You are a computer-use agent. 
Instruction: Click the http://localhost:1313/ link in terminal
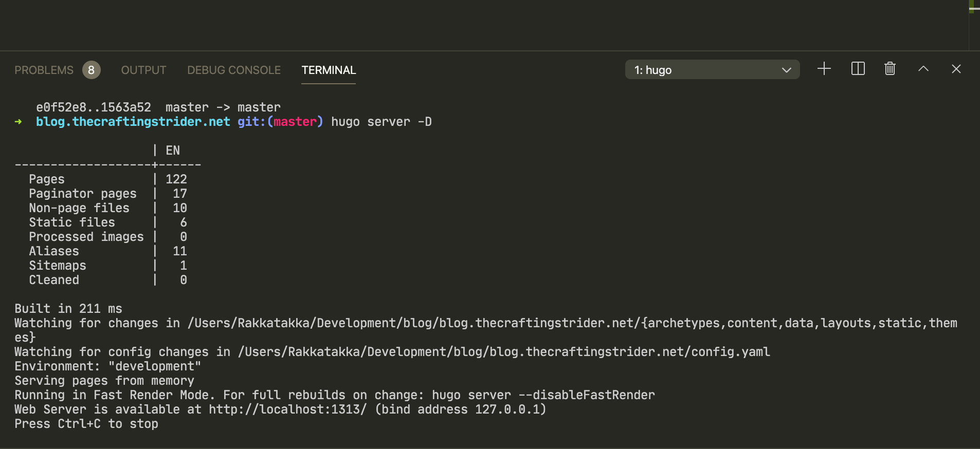(288, 409)
